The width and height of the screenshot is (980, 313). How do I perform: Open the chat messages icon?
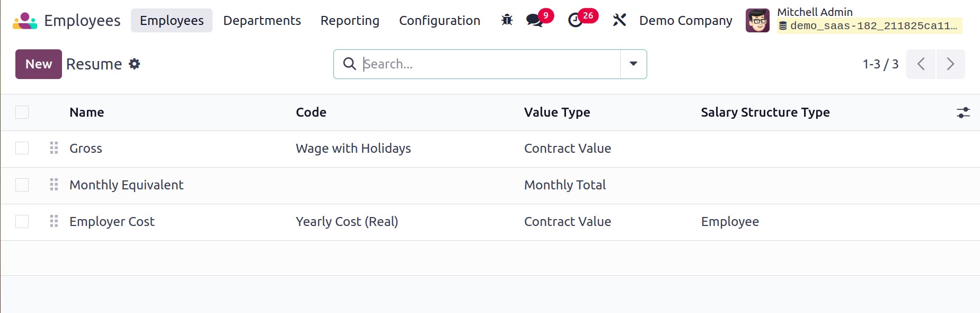click(x=534, y=20)
